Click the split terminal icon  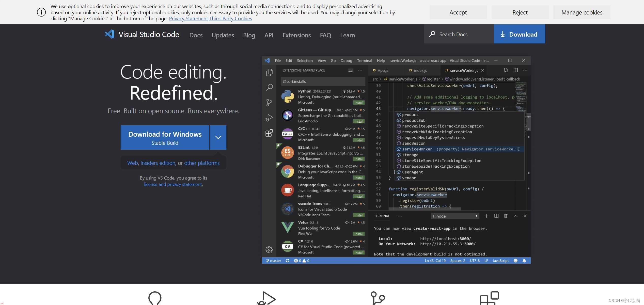coord(496,216)
